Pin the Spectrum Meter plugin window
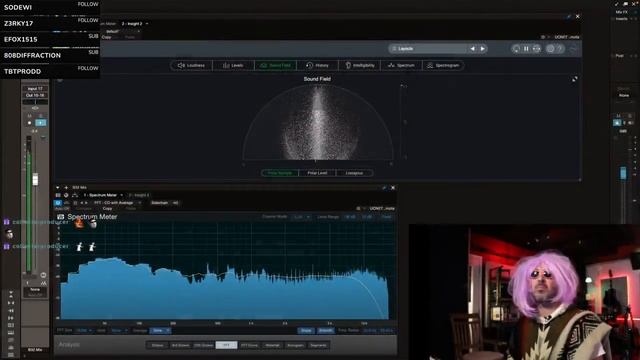This screenshot has height=360, width=640. point(384,188)
